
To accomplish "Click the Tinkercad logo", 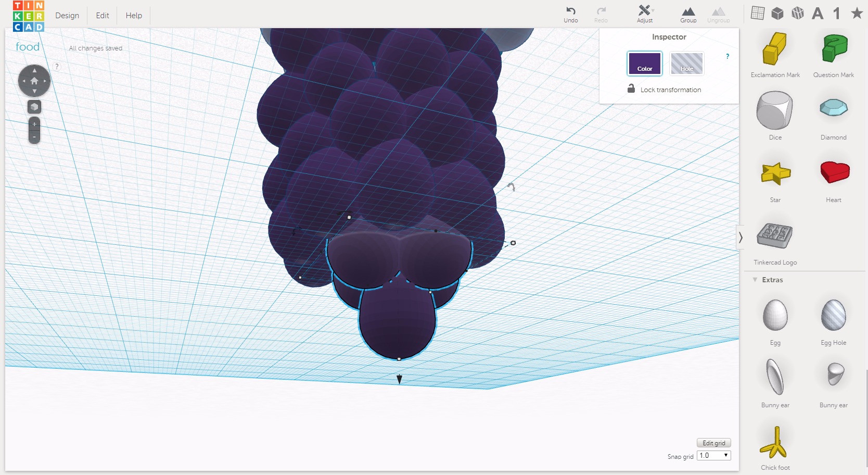I will (x=29, y=16).
